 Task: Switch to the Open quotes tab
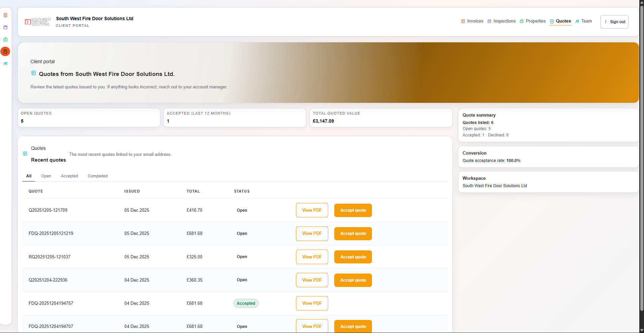(x=46, y=176)
